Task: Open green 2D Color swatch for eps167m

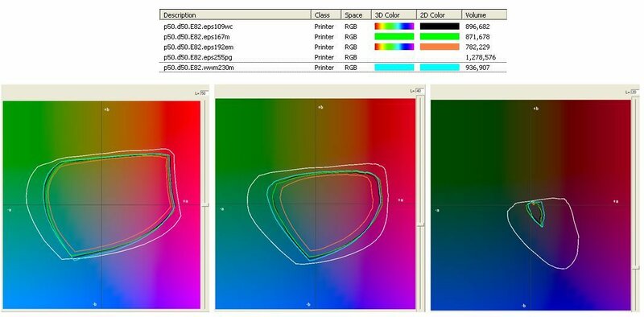Action: tap(440, 36)
